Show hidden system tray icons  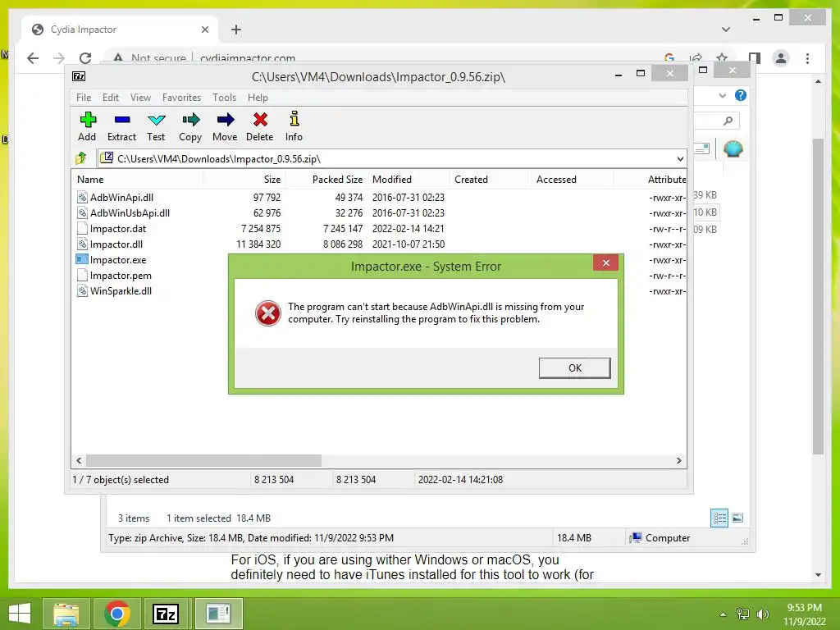click(723, 614)
